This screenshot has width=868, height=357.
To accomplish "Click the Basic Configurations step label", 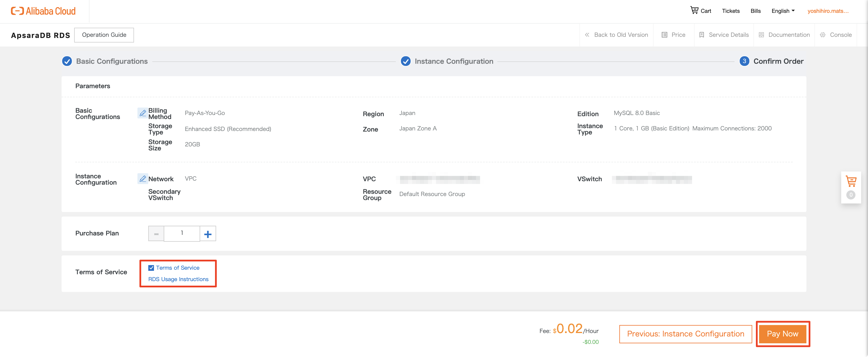I will click(x=112, y=61).
